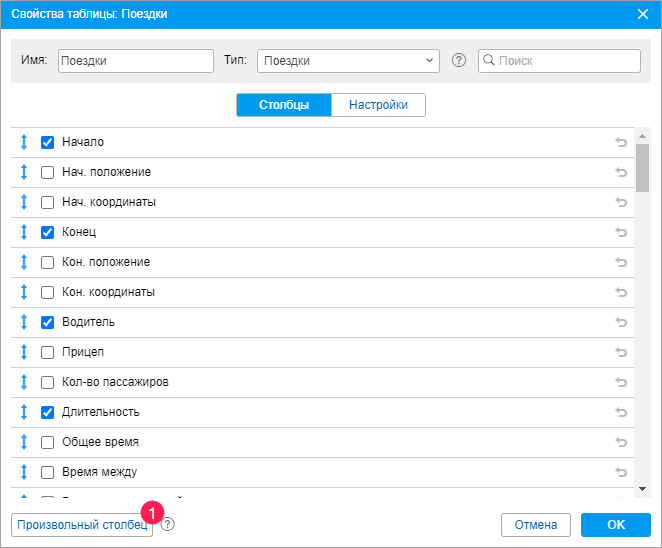Click the help icon beside Произвольный столбец
Viewport: 662px width, 548px height.
coord(168,524)
